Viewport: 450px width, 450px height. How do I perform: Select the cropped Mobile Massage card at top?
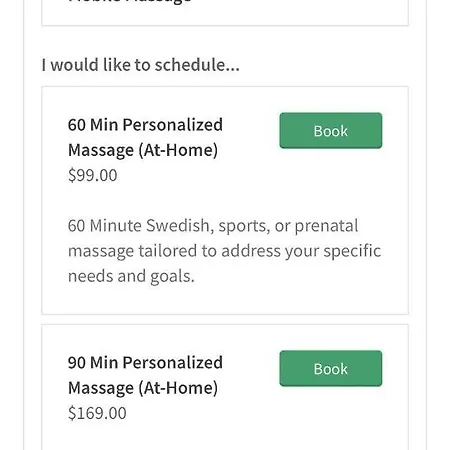[x=225, y=13]
